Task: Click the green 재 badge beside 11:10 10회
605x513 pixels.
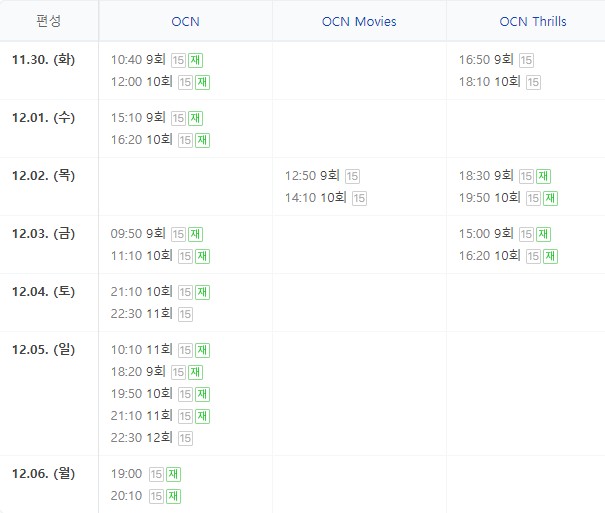Action: pos(202,256)
